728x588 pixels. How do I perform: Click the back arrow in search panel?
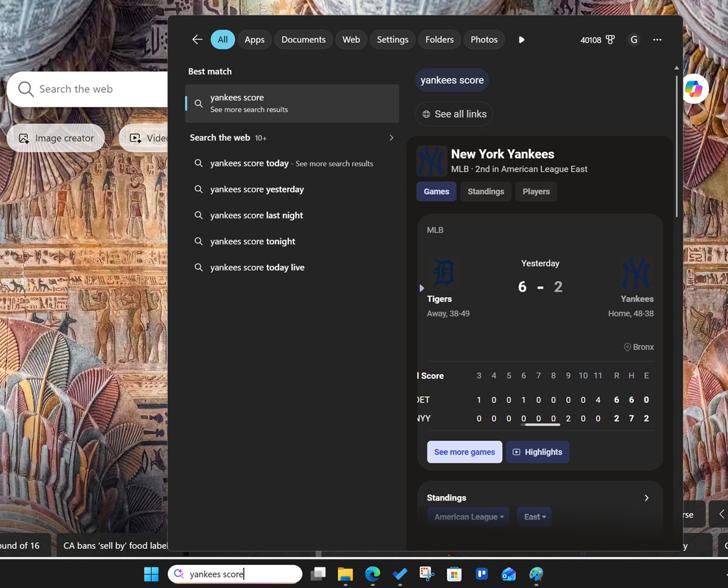pos(197,40)
